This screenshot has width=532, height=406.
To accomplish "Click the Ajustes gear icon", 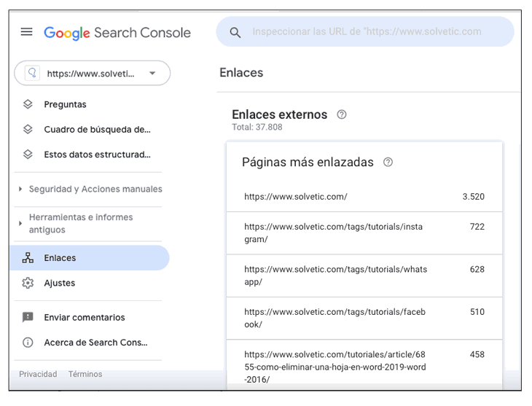I will (28, 283).
